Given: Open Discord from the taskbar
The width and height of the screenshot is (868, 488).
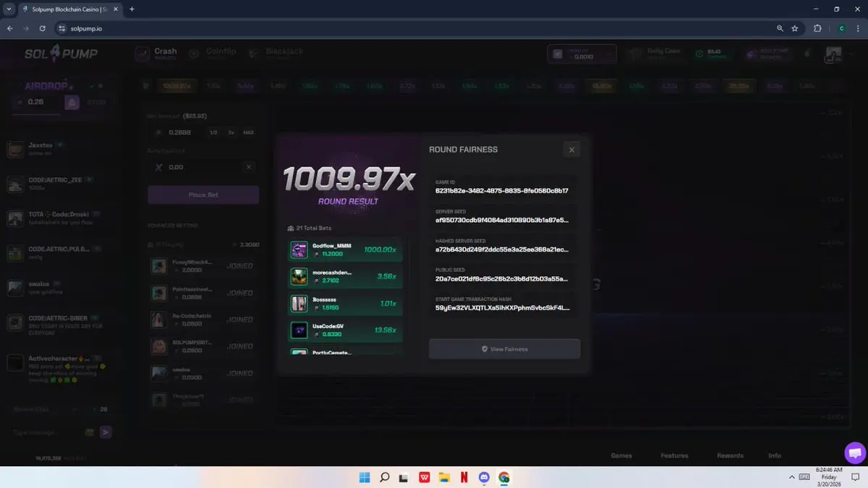Looking at the screenshot, I should tap(484, 477).
